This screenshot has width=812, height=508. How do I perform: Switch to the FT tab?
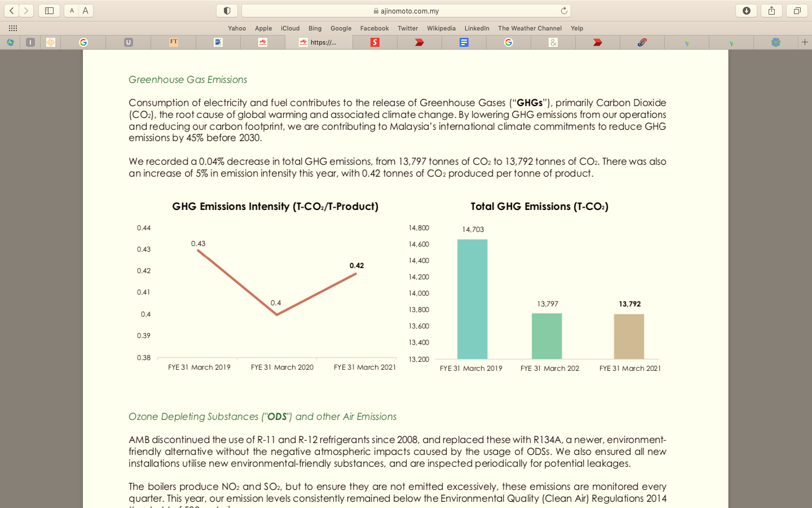(x=174, y=42)
